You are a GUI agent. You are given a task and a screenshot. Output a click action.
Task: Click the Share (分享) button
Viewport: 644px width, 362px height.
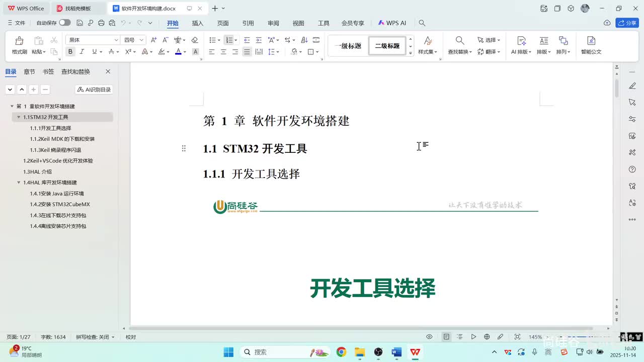(627, 23)
